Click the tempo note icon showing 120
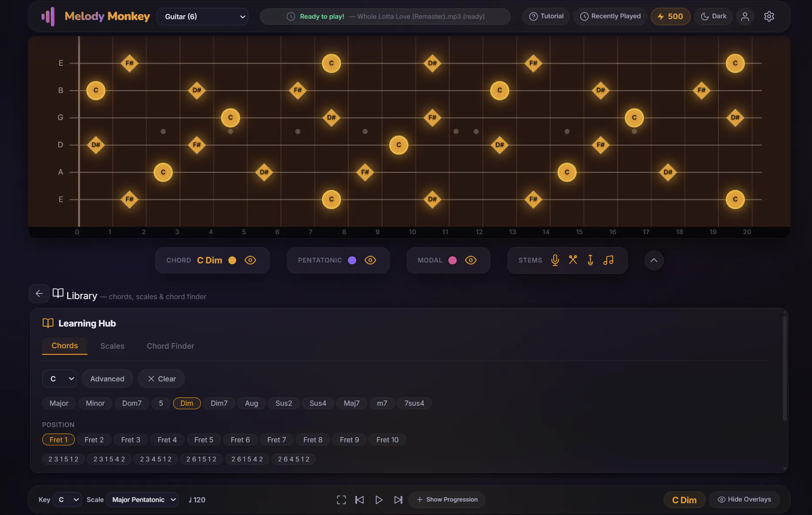 coord(190,500)
